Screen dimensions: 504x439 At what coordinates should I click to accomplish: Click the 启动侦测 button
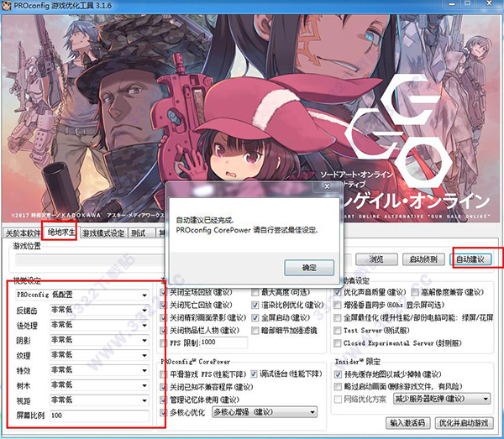point(423,259)
